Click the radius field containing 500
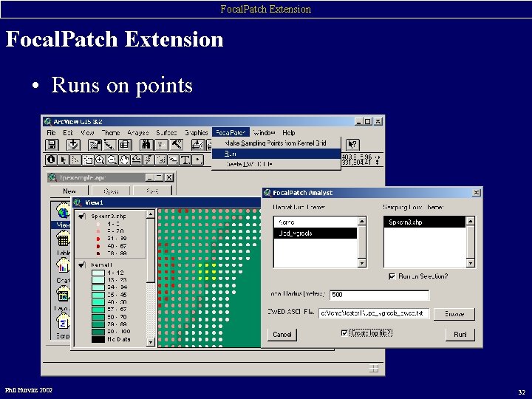 tap(379, 295)
